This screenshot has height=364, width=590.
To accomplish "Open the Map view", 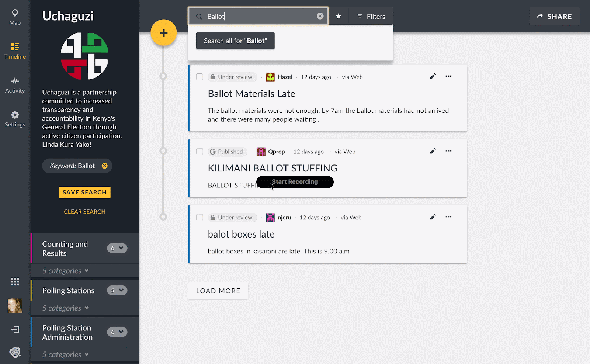I will [15, 17].
